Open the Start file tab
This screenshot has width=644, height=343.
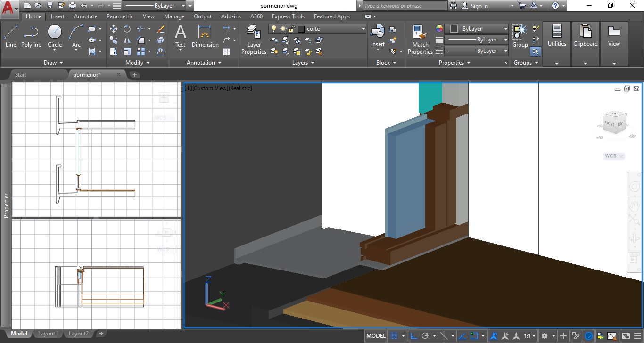[21, 74]
